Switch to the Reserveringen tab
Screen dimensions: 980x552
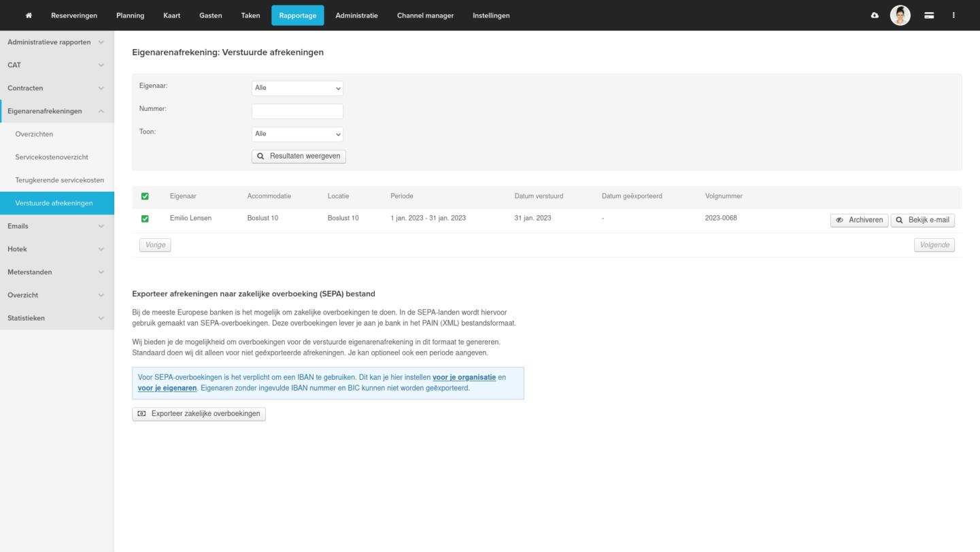(74, 16)
